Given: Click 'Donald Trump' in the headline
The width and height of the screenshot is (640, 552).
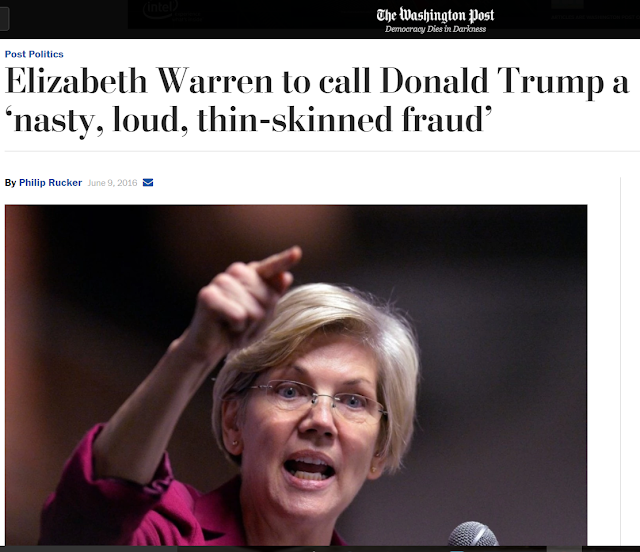Looking at the screenshot, I should (492, 81).
